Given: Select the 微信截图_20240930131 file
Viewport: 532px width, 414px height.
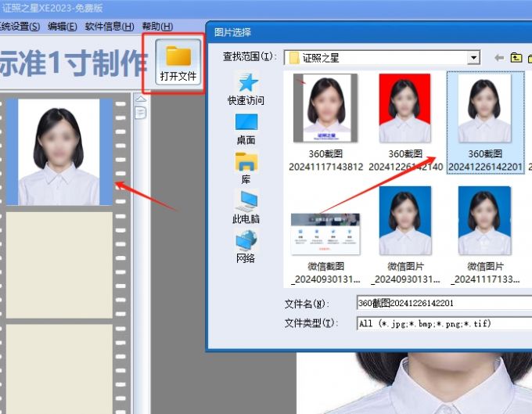Looking at the screenshot, I should [x=325, y=249].
